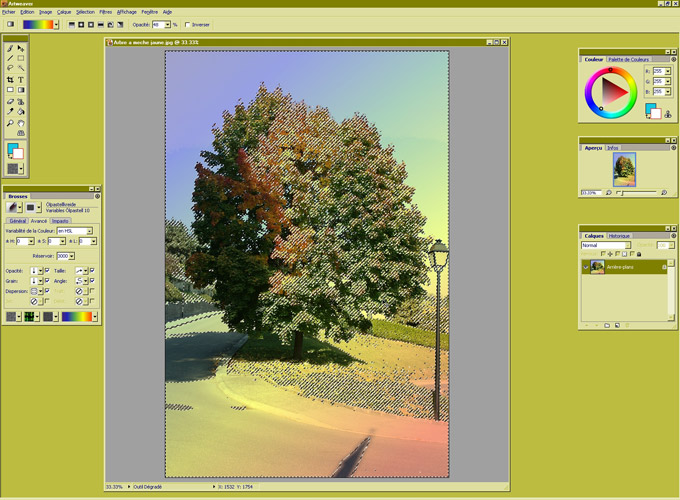The width and height of the screenshot is (680, 500).
Task: Hide the Arrière-plans layer visibility
Action: [587, 267]
